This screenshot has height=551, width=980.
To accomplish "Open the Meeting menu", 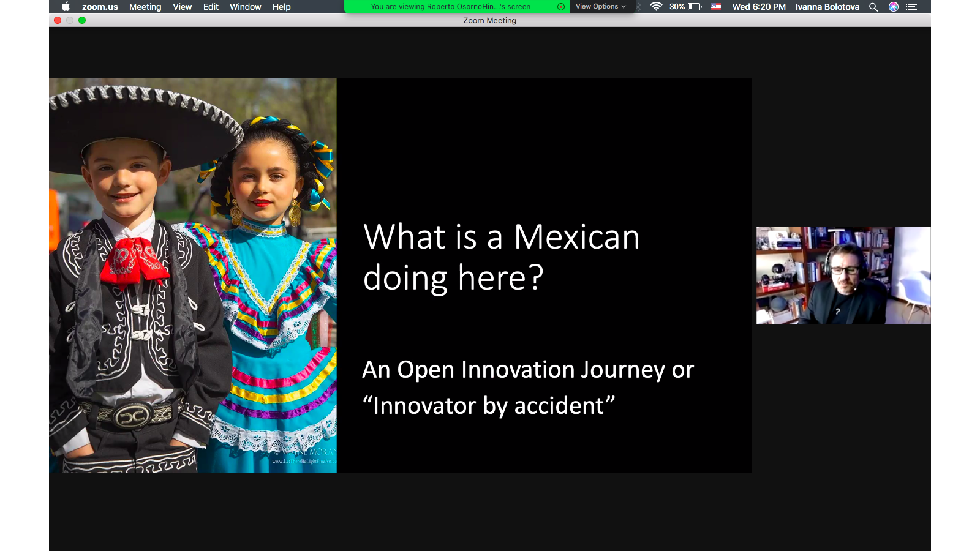I will click(x=145, y=7).
